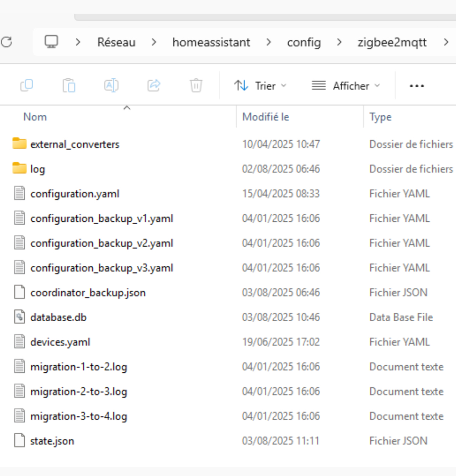Screen dimensions: 456x476
Task: Select the configuration_backup_v1.yaml file icon
Action: 19,218
